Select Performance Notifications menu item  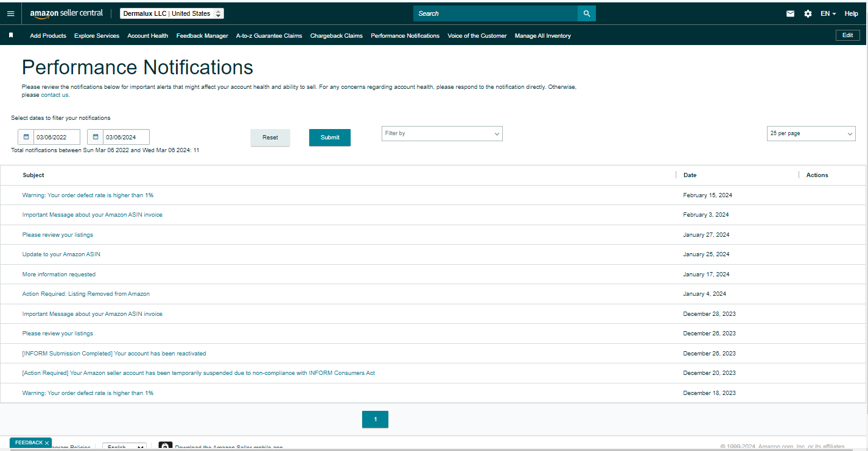pos(405,36)
